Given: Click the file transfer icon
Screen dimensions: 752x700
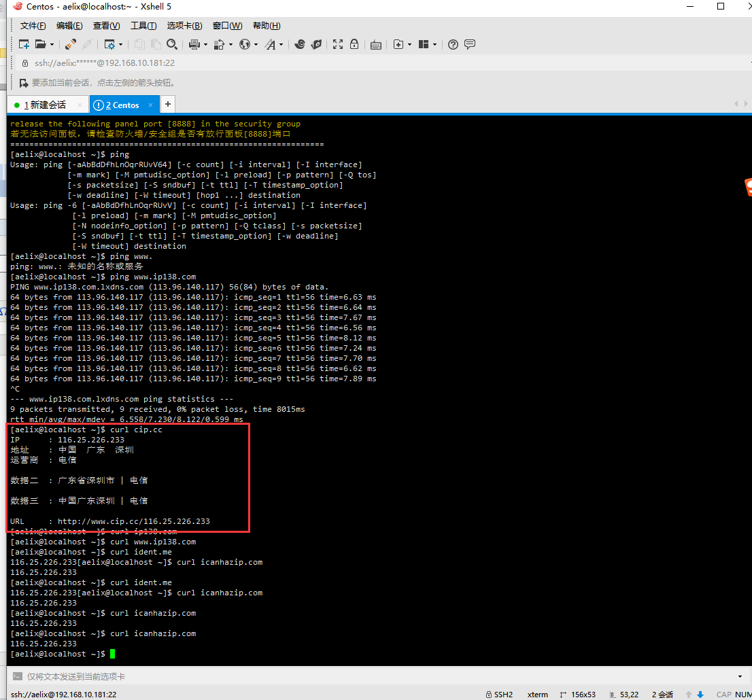Looking at the screenshot, I should click(219, 45).
